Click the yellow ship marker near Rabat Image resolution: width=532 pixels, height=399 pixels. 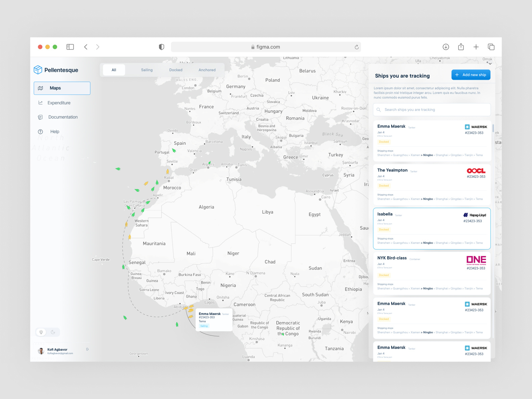pos(168,172)
